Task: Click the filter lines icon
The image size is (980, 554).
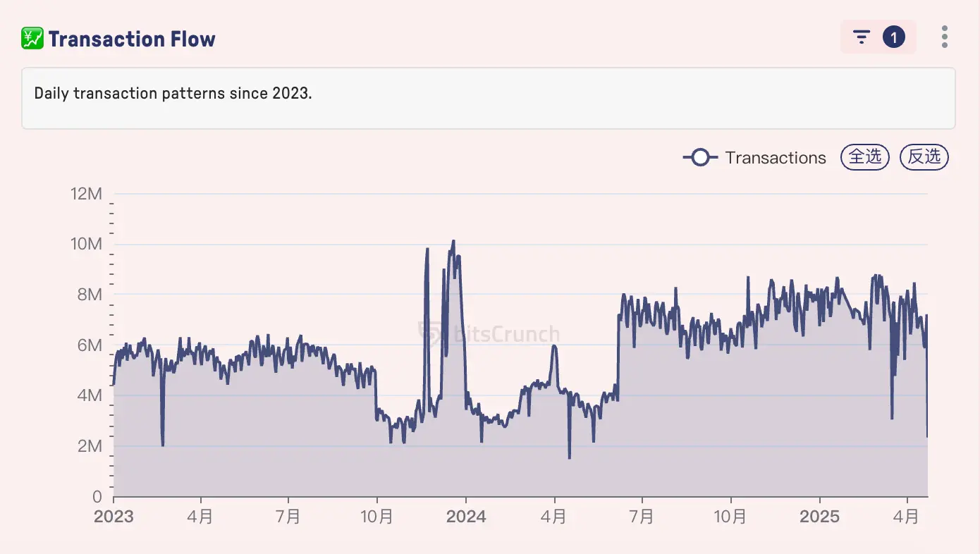Action: pos(862,37)
